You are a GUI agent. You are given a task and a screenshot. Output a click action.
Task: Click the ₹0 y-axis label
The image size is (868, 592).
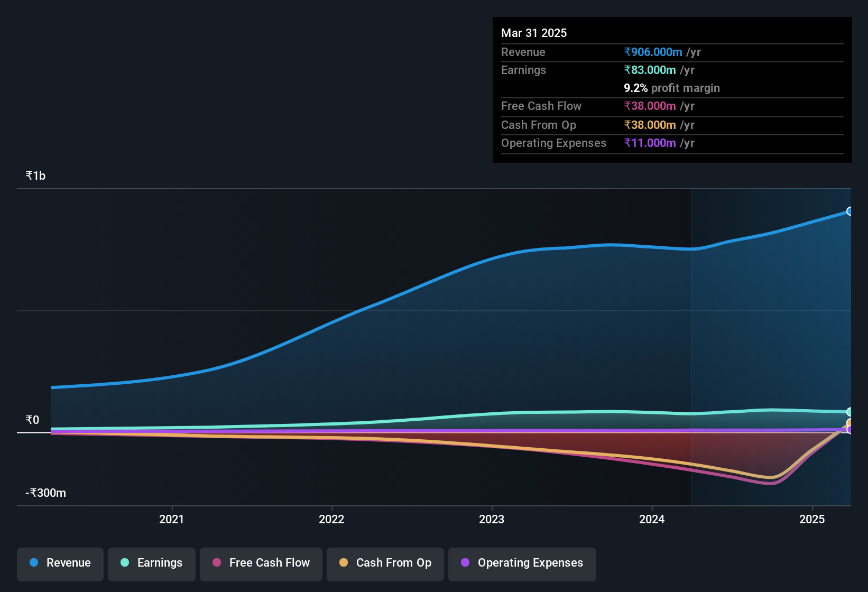(32, 420)
